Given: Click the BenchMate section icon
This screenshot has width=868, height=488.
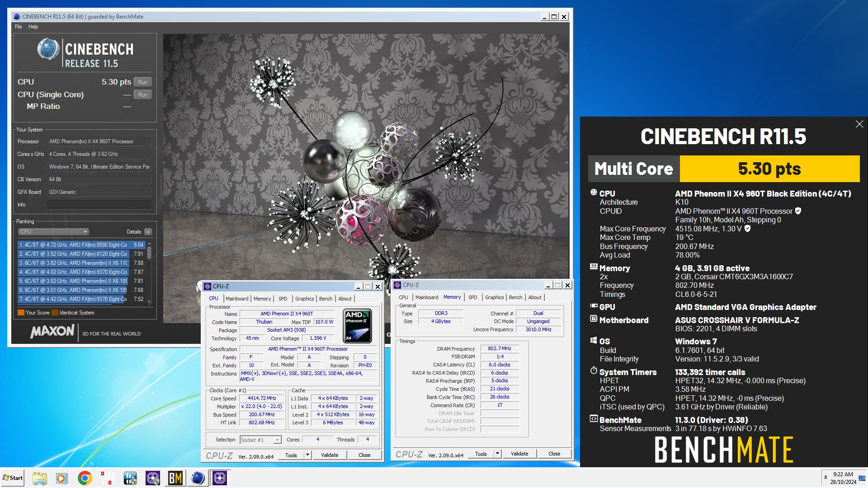Looking at the screenshot, I should [x=594, y=419].
